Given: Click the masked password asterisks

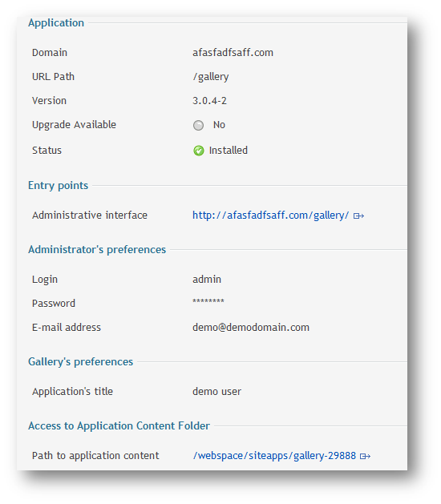Looking at the screenshot, I should coord(208,301).
